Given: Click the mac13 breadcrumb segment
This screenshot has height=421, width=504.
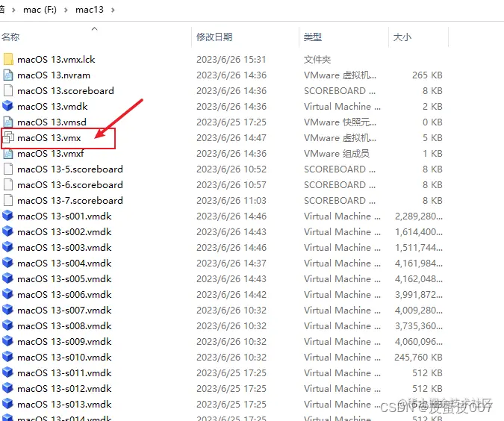Looking at the screenshot, I should point(90,10).
